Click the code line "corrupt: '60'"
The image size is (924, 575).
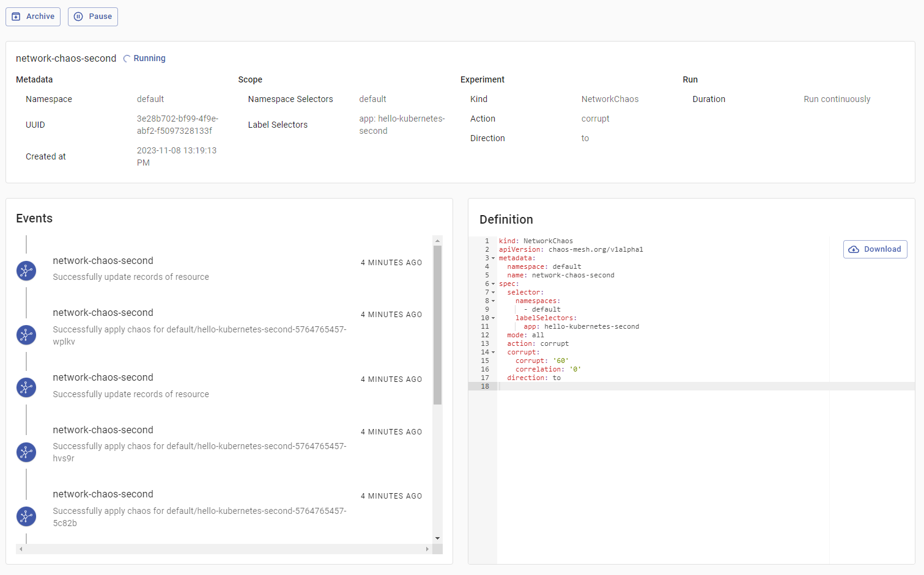pyautogui.click(x=542, y=361)
